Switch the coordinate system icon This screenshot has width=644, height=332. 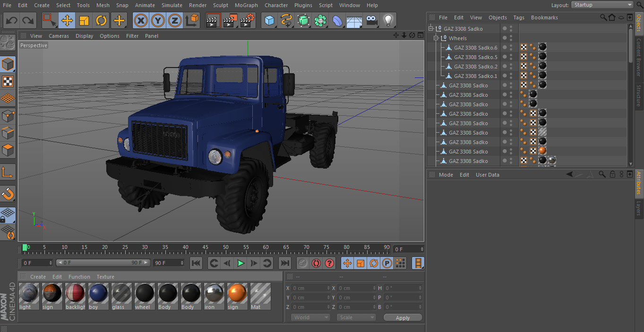[192, 20]
